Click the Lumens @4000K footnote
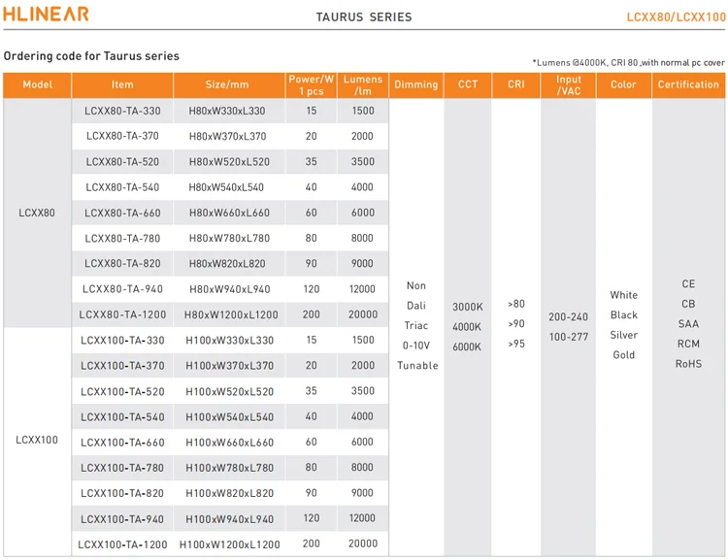Image resolution: width=728 pixels, height=560 pixels. pos(628,63)
